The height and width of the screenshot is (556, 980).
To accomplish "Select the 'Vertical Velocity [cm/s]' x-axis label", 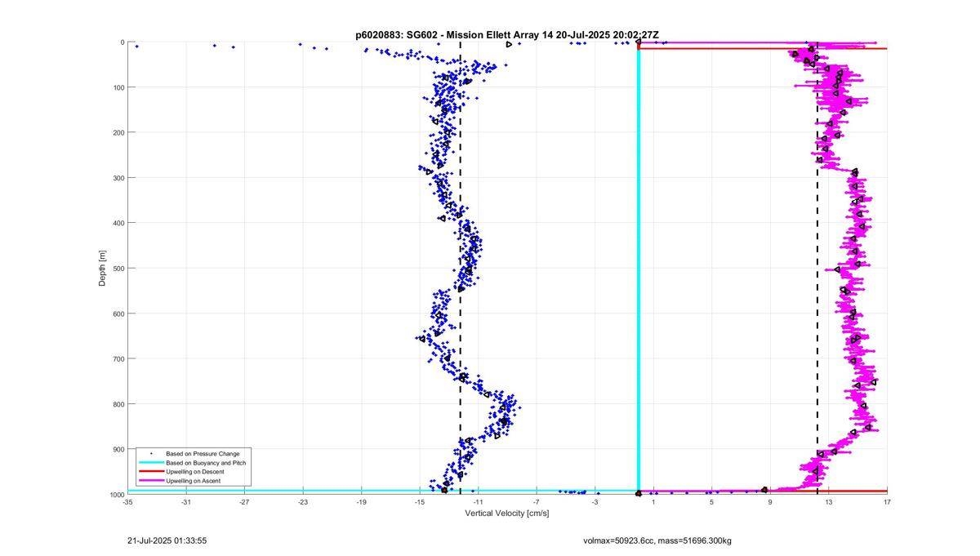I will point(507,514).
